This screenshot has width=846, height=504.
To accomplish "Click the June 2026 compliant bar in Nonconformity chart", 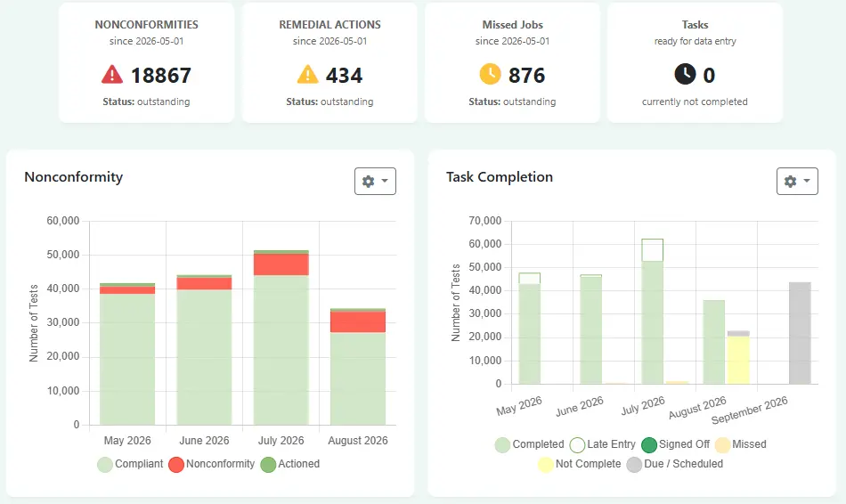I will click(204, 357).
